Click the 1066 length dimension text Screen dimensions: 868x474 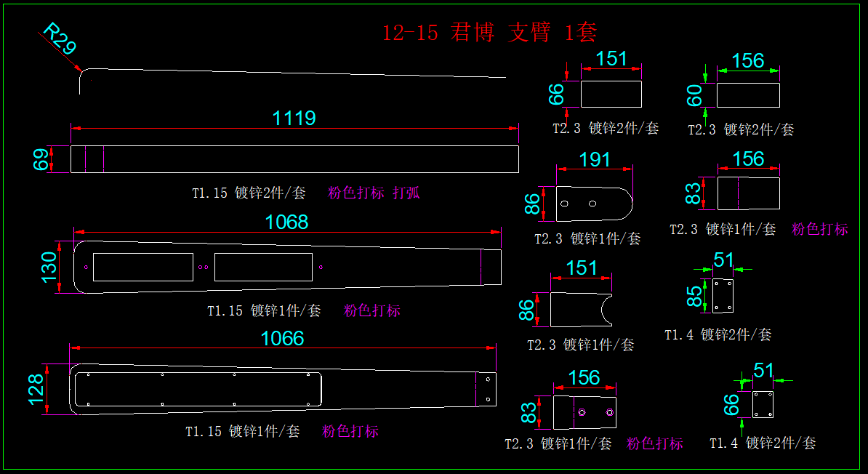(x=282, y=338)
